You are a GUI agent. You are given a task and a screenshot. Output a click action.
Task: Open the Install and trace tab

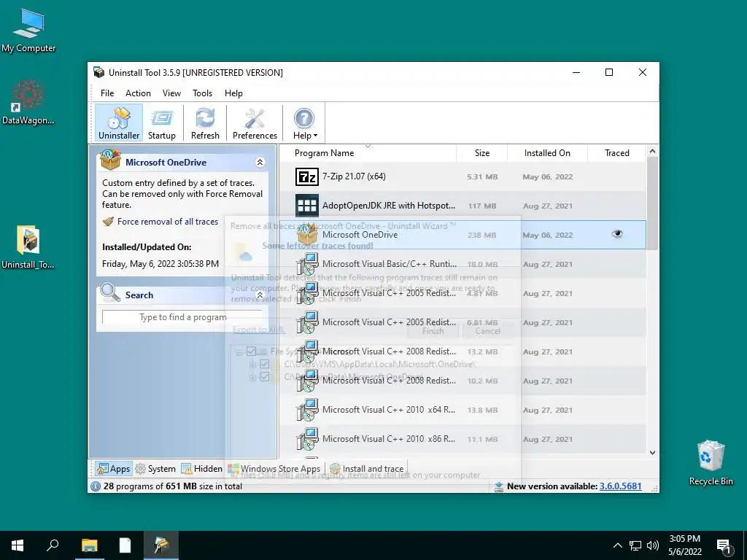[367, 469]
